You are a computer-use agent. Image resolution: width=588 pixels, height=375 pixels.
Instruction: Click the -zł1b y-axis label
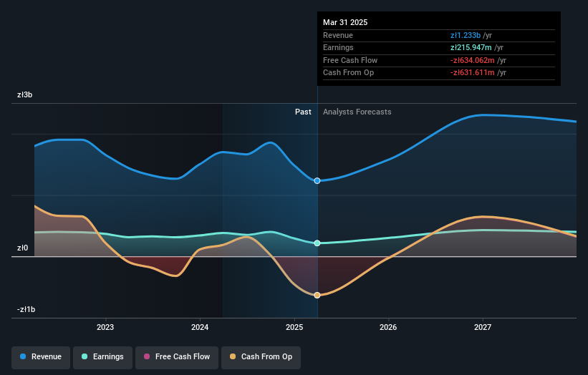pyautogui.click(x=26, y=309)
